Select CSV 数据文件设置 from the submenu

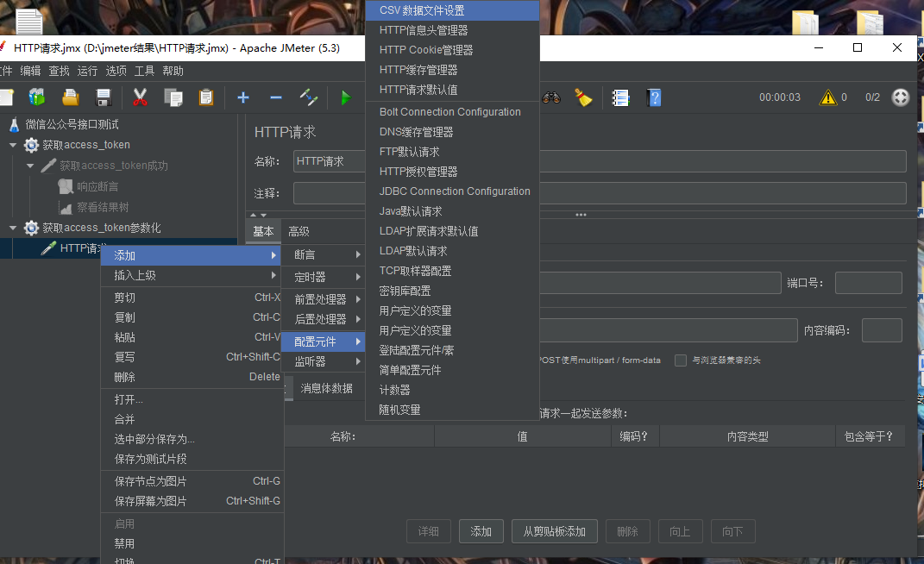452,10
